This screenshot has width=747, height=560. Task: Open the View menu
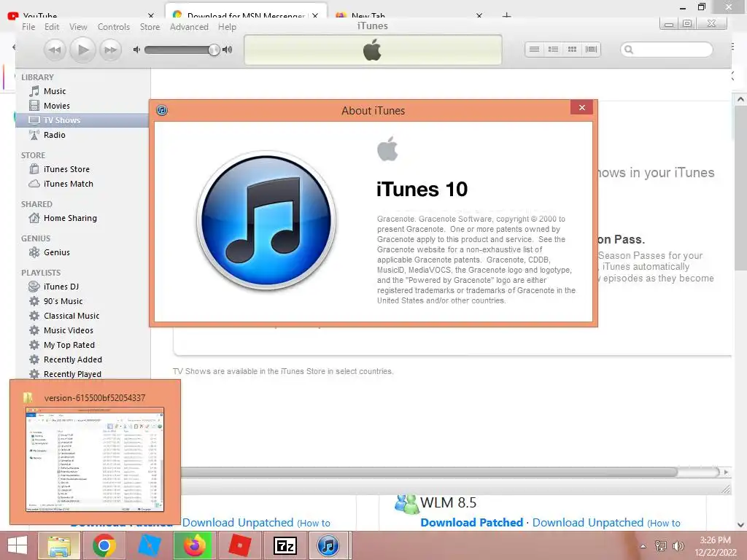pos(78,27)
